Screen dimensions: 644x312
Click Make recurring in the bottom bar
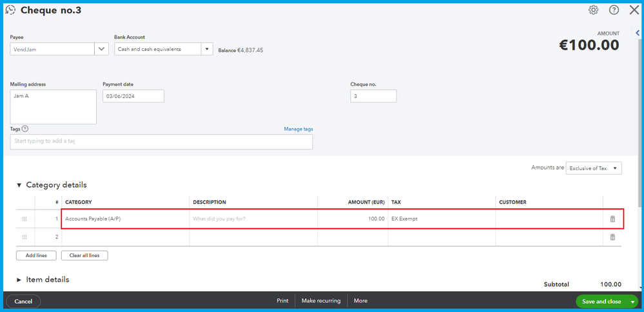tap(321, 301)
